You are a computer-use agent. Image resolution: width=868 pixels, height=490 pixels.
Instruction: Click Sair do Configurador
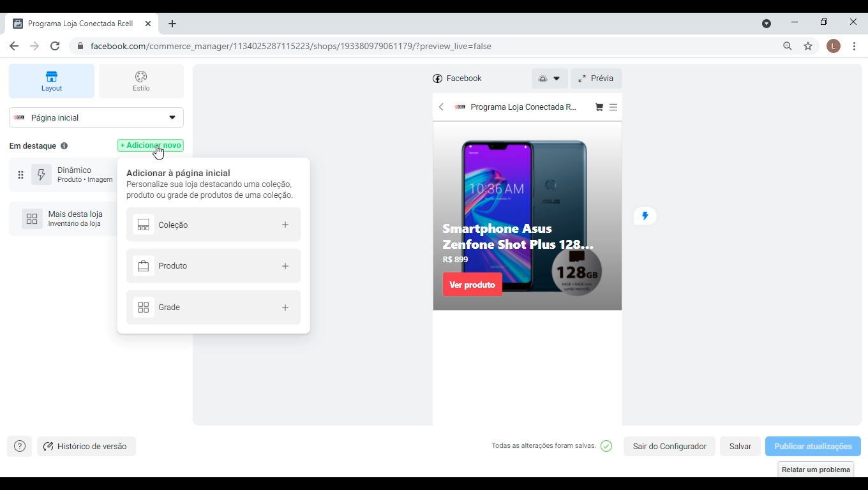pyautogui.click(x=670, y=446)
